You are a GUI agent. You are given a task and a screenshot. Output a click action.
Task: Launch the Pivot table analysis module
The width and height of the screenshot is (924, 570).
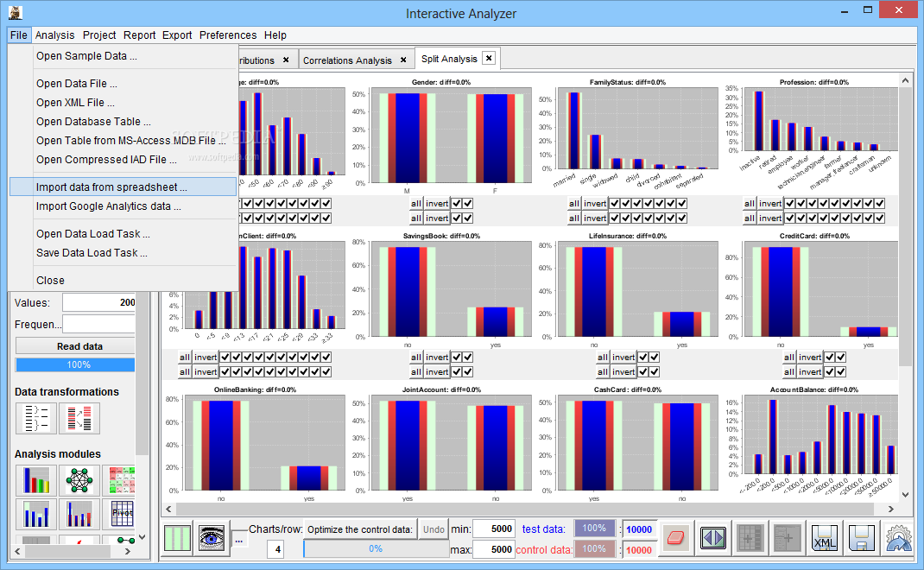pyautogui.click(x=119, y=515)
